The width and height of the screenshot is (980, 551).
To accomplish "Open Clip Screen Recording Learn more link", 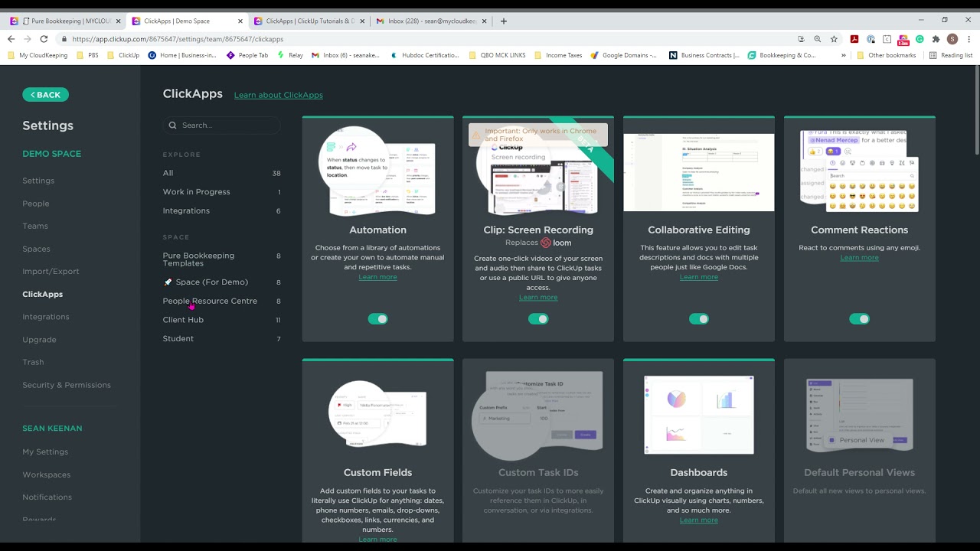I will pyautogui.click(x=538, y=297).
